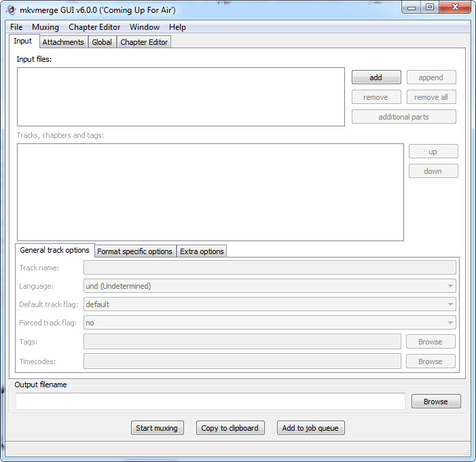Select the Extra options tab

pyautogui.click(x=202, y=251)
